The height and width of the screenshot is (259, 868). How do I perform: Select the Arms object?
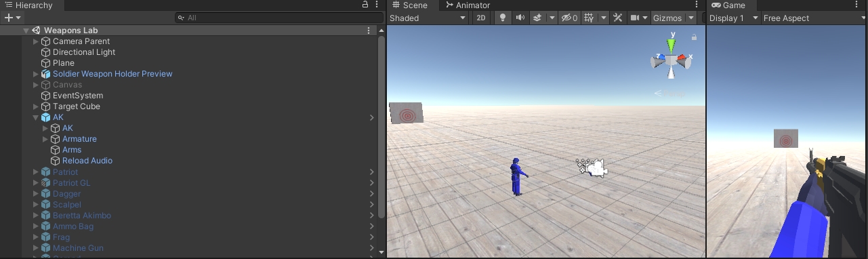72,150
